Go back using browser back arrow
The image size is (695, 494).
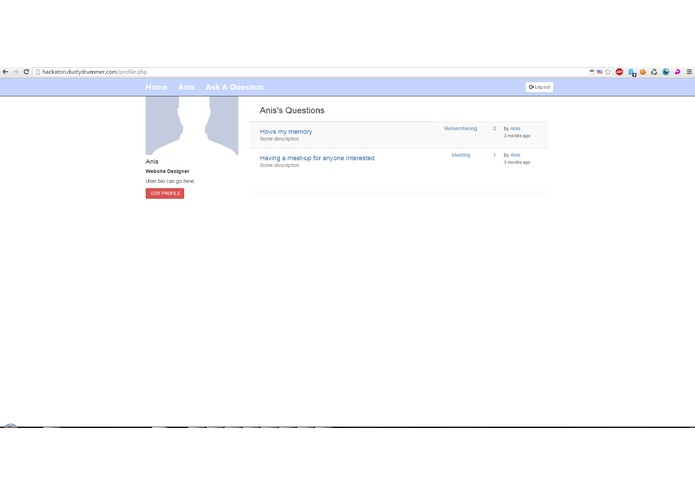pyautogui.click(x=5, y=72)
